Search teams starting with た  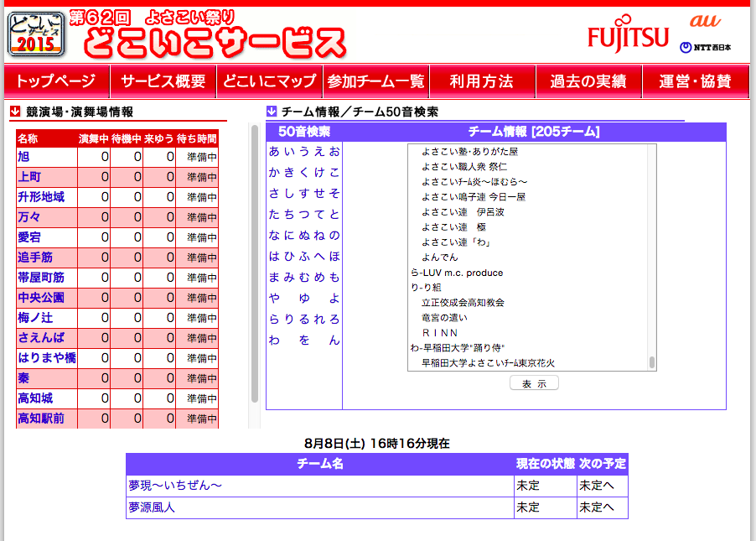(274, 214)
